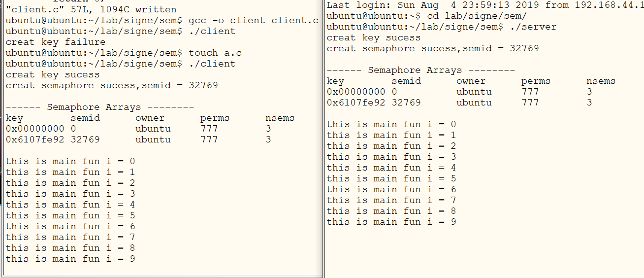Image resolution: width=644 pixels, height=278 pixels.
Task: Click 'perms' column header in right terminal
Action: coord(536,81)
